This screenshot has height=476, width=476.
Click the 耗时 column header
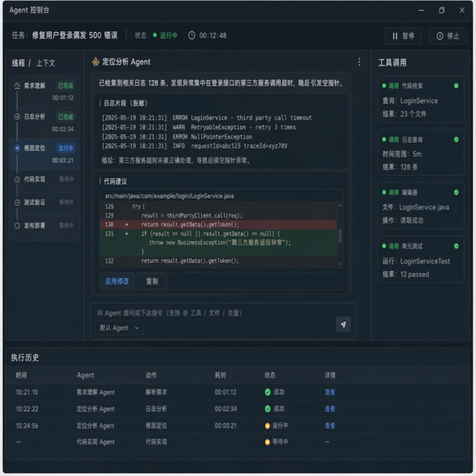[x=220, y=375]
